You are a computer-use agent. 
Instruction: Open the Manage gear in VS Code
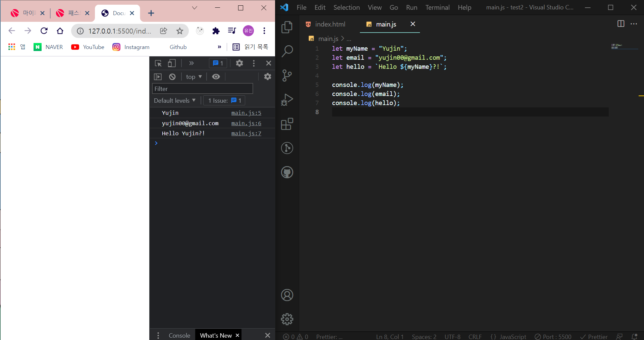coord(287,319)
